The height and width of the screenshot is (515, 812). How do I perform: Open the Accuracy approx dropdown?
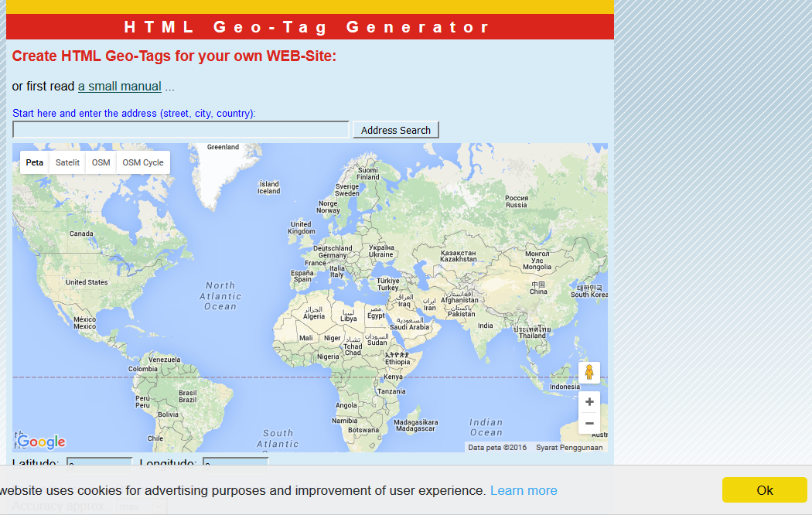pyautogui.click(x=141, y=505)
